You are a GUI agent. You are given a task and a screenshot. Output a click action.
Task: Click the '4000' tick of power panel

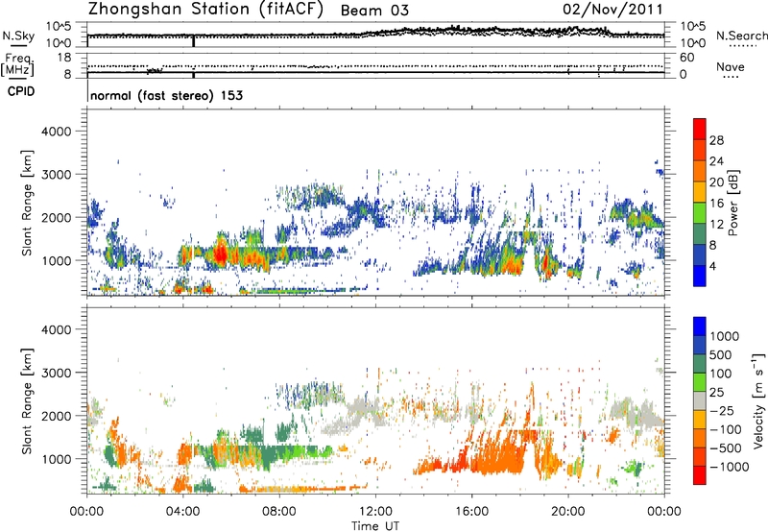[57, 132]
